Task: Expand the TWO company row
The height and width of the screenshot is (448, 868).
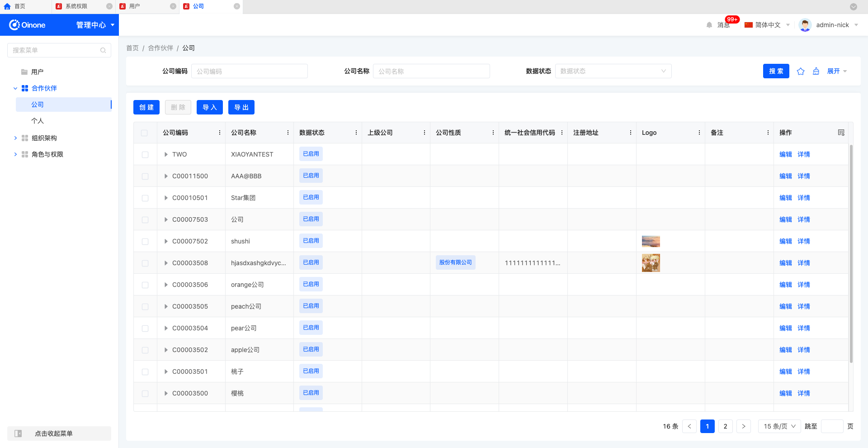Action: click(x=166, y=154)
